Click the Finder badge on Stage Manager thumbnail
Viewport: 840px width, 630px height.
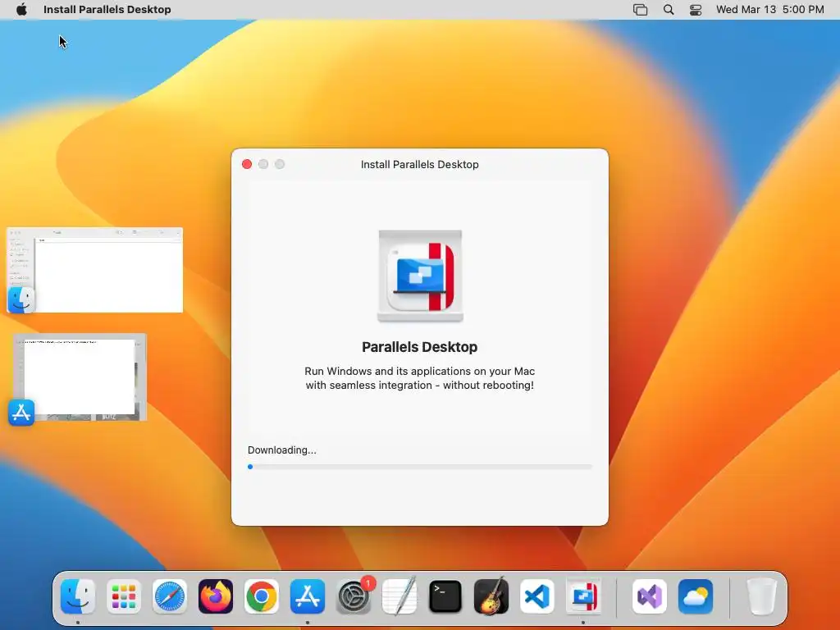pos(21,299)
